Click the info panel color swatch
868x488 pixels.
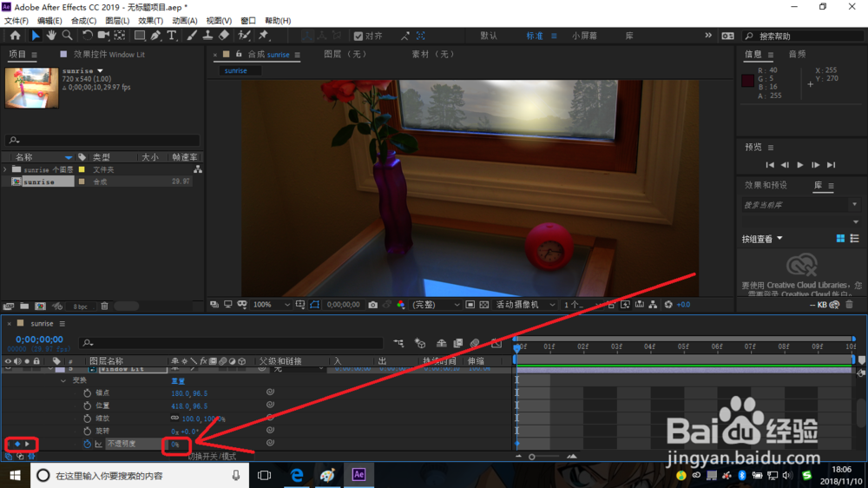pyautogui.click(x=748, y=80)
